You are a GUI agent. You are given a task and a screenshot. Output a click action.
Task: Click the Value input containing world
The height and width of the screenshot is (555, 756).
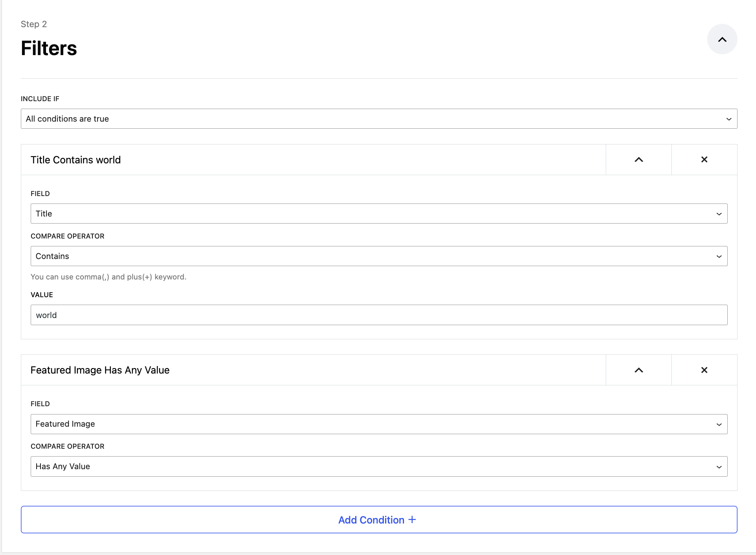378,315
